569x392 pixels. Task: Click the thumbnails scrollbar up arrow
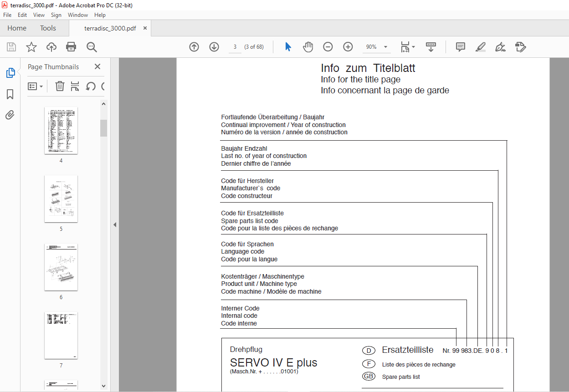104,104
